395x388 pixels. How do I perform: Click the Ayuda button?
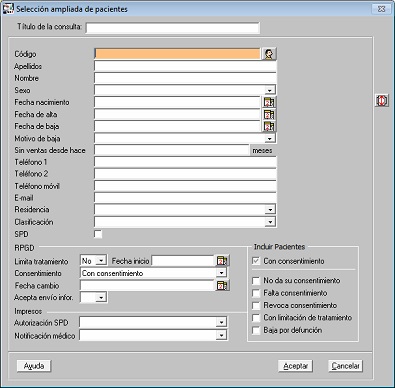pos(34,366)
